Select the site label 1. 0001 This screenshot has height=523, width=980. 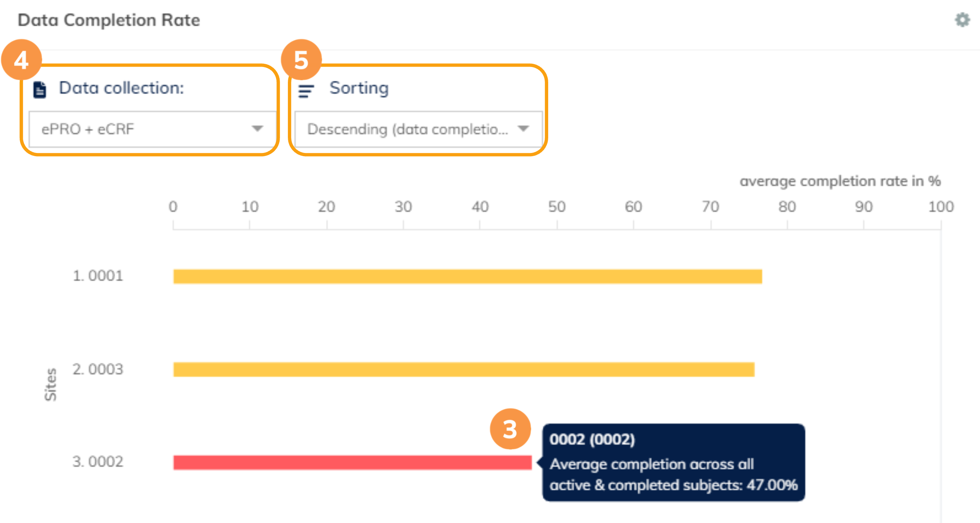98,276
